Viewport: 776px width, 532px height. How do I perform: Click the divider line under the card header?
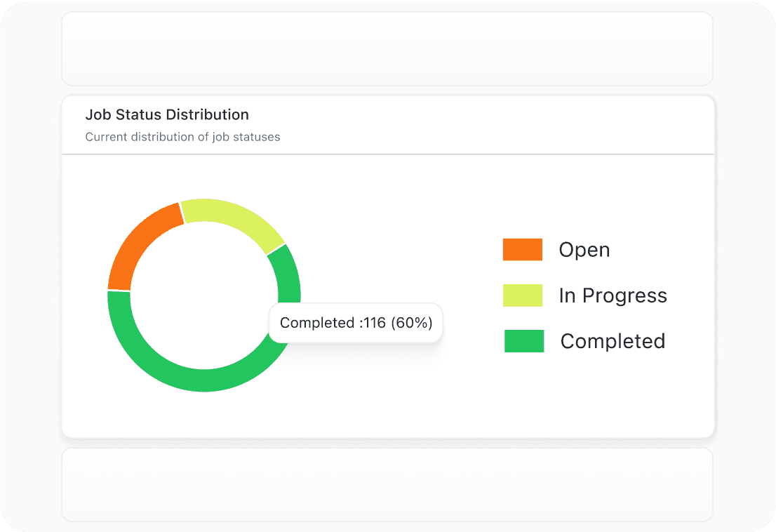point(387,154)
